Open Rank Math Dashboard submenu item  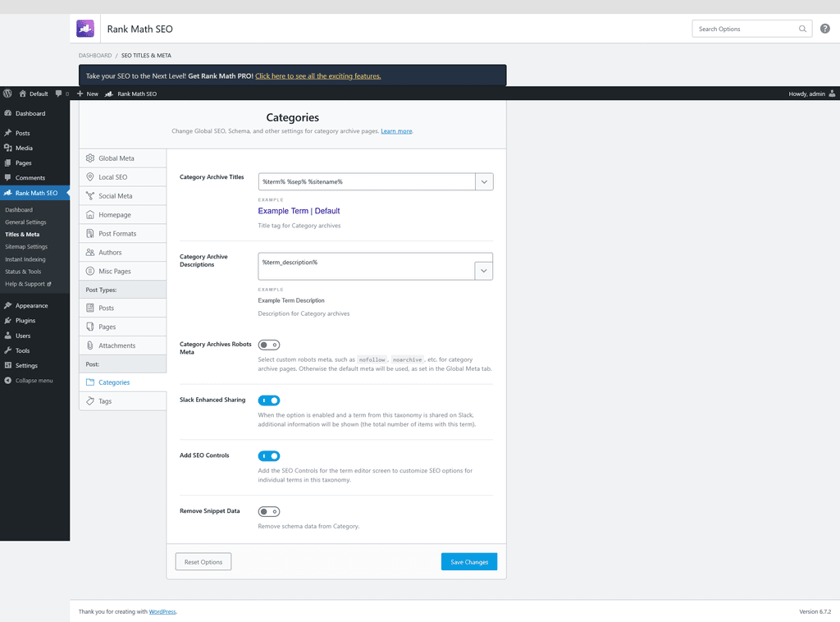point(19,209)
